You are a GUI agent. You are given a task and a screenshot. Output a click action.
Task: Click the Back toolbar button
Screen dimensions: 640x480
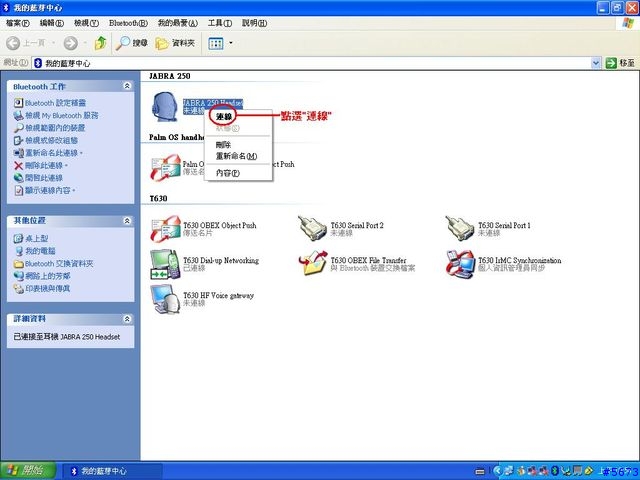pyautogui.click(x=26, y=42)
